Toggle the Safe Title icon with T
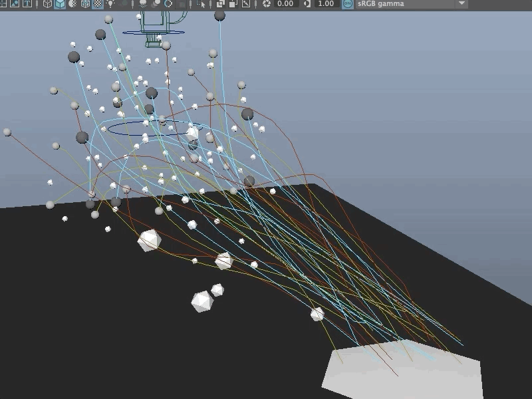This screenshot has height=399, width=532. [x=27, y=4]
